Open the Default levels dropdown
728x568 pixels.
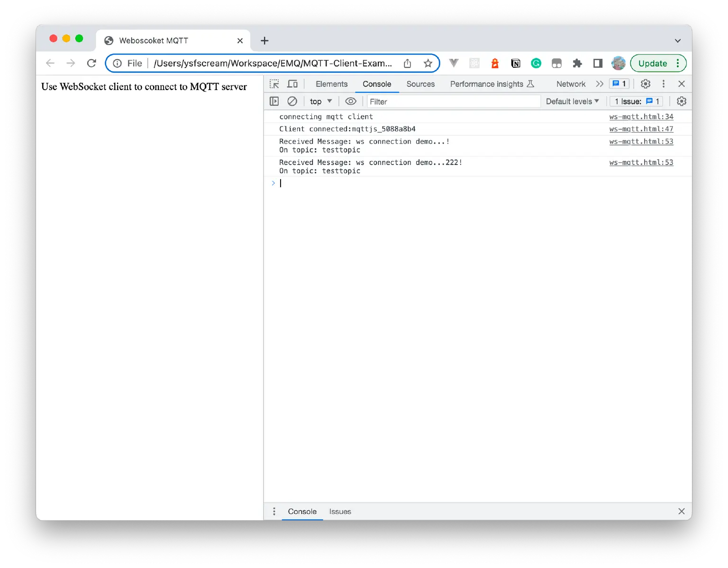coord(572,101)
